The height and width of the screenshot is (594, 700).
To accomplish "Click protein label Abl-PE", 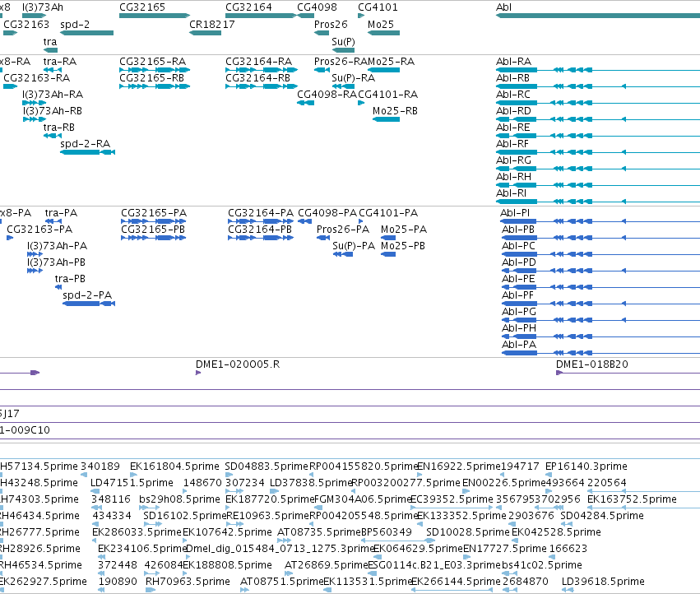I will point(518,279).
